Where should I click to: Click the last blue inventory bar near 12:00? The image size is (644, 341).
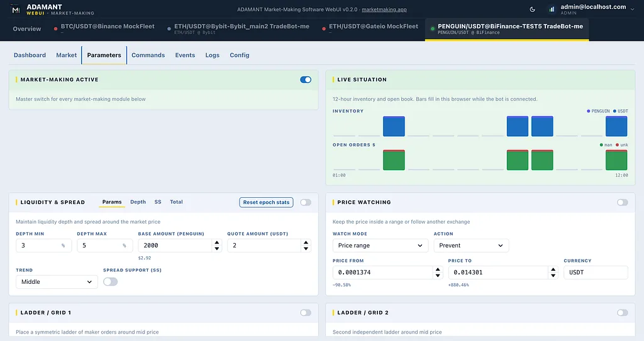coord(616,126)
